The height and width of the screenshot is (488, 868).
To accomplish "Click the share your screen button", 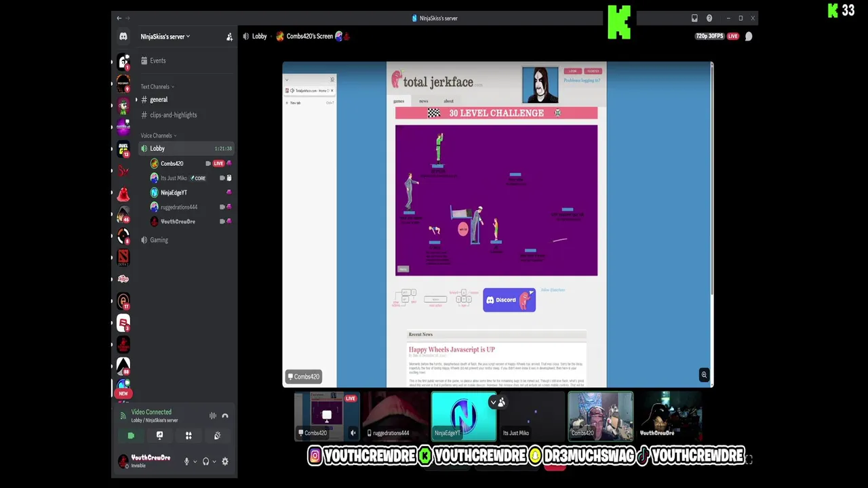I will [159, 436].
